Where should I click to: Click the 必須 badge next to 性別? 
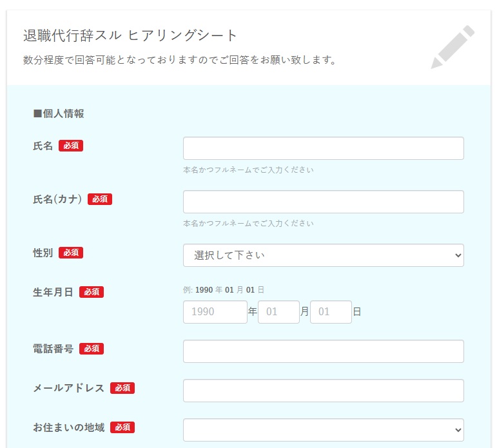[x=71, y=253]
